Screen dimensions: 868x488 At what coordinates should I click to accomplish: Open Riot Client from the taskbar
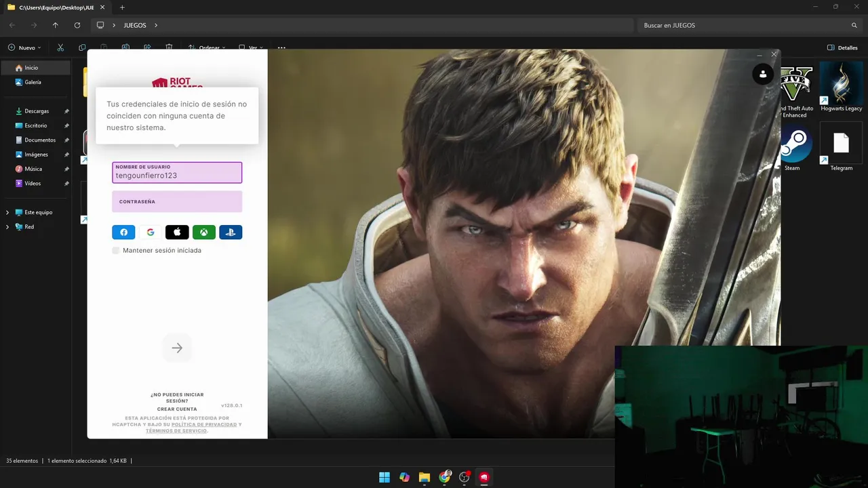click(x=484, y=477)
